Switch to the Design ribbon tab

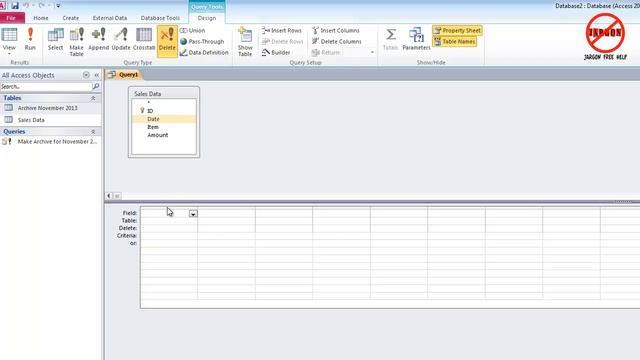[x=207, y=18]
